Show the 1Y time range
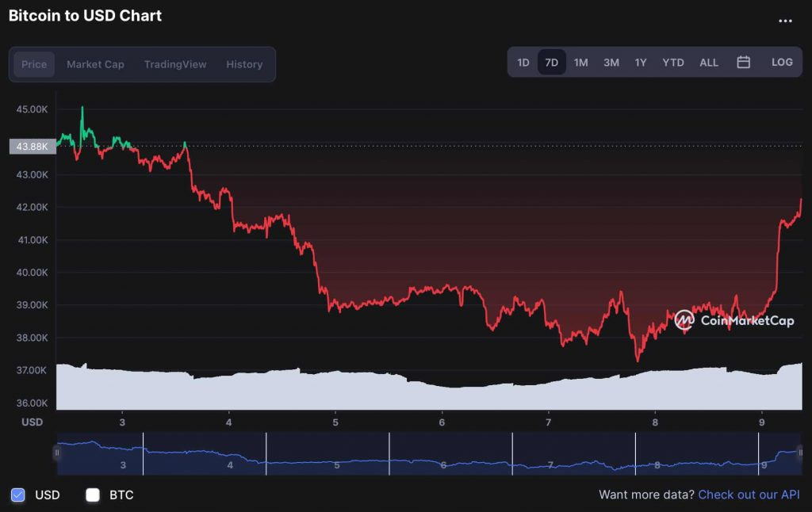 click(x=641, y=62)
